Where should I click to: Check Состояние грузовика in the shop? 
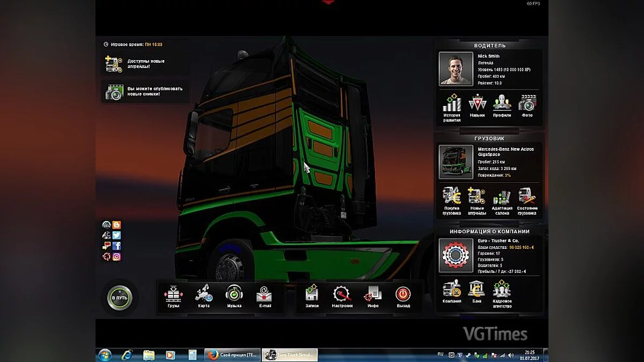coord(527,197)
